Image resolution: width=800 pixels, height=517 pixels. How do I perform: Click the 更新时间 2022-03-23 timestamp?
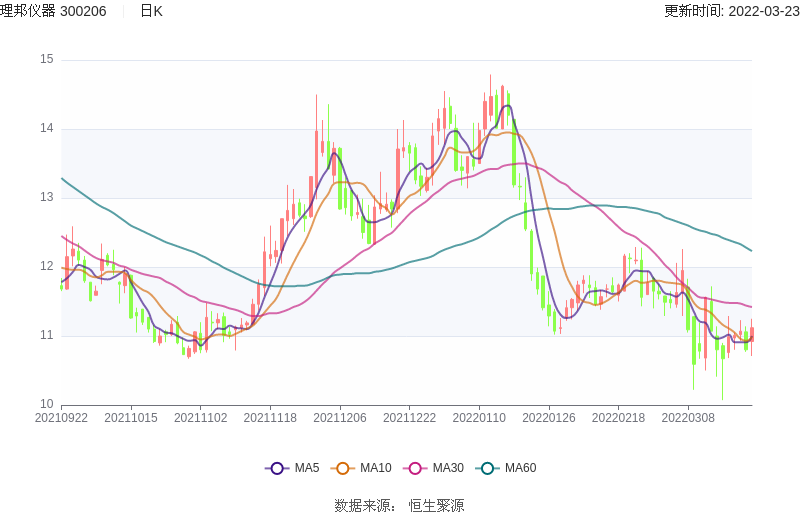(731, 11)
